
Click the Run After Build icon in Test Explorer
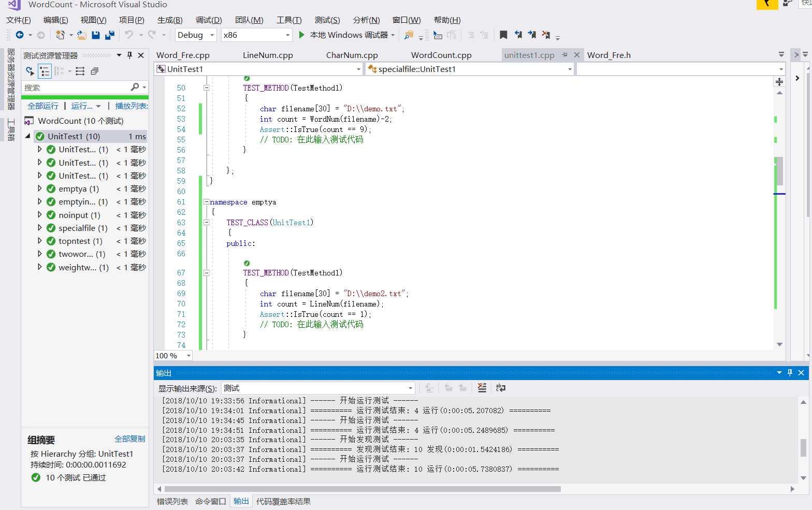30,71
